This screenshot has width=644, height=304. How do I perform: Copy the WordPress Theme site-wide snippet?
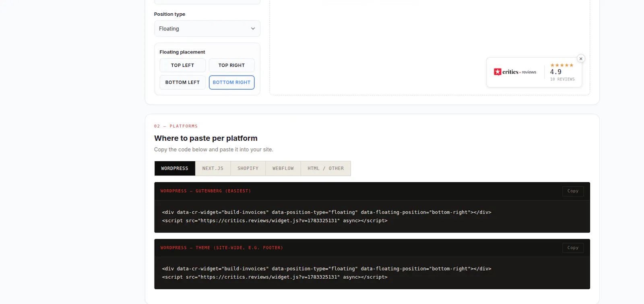pyautogui.click(x=573, y=248)
